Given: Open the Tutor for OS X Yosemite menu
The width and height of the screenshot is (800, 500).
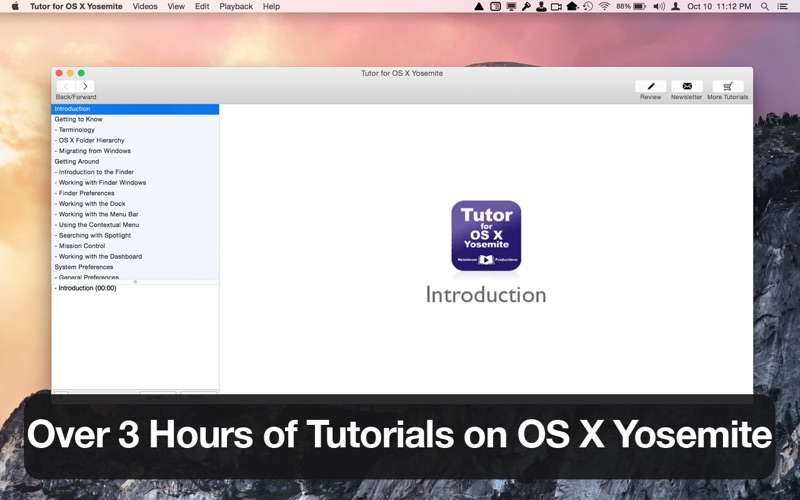Looking at the screenshot, I should coord(76,6).
